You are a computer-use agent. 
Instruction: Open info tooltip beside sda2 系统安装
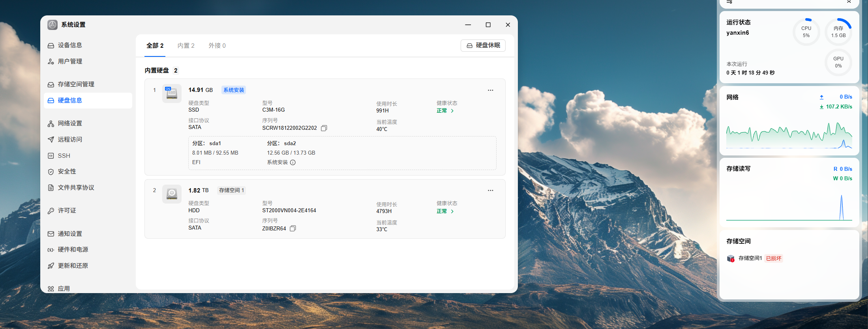click(x=293, y=163)
